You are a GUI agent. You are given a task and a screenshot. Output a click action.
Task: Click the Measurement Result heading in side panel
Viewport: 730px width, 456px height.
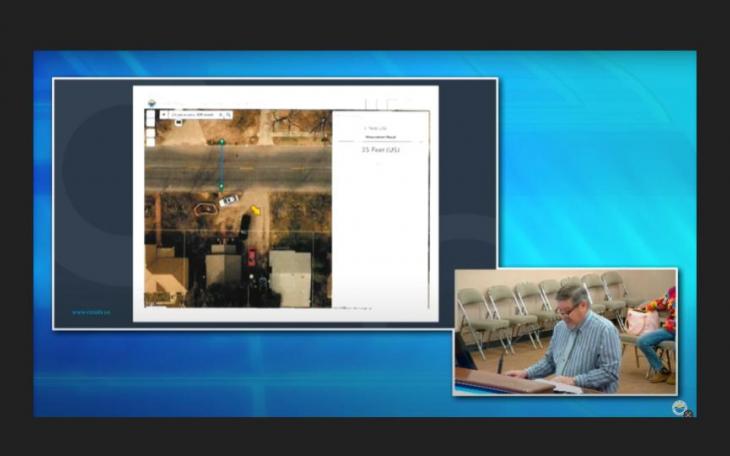click(x=378, y=137)
